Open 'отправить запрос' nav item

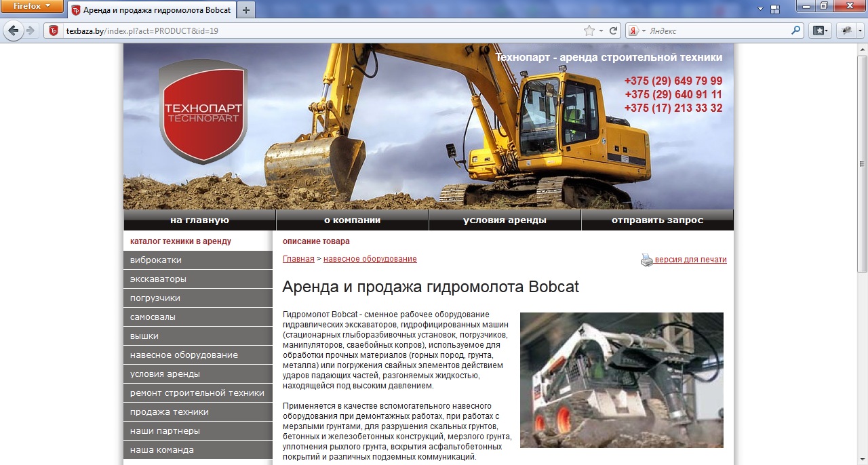(x=657, y=220)
